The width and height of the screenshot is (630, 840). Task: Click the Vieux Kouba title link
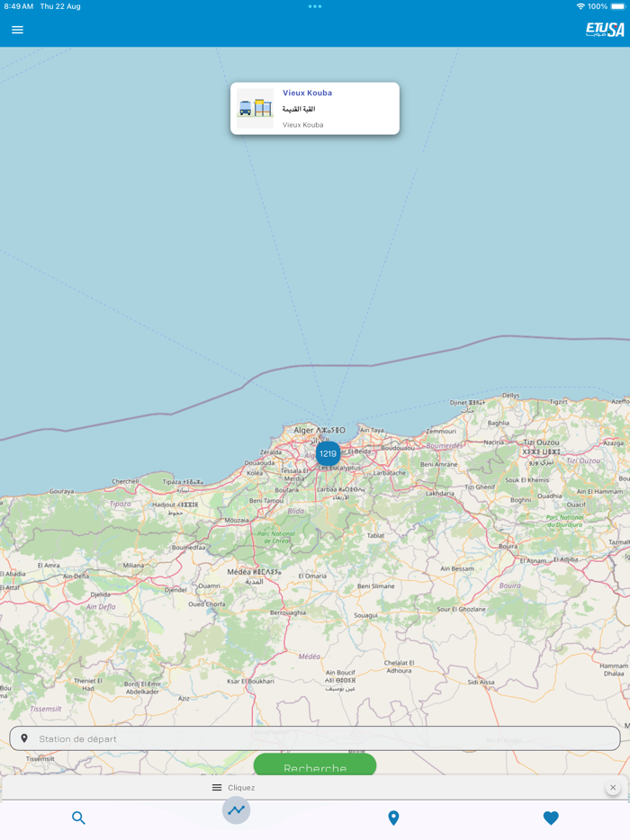tap(307, 93)
